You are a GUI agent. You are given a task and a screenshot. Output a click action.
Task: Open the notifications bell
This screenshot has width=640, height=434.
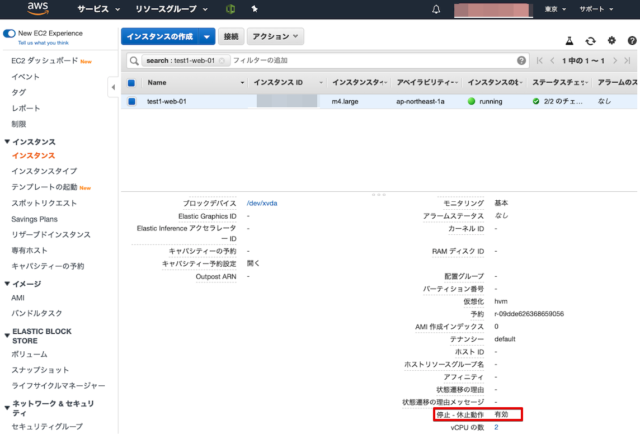pos(436,9)
